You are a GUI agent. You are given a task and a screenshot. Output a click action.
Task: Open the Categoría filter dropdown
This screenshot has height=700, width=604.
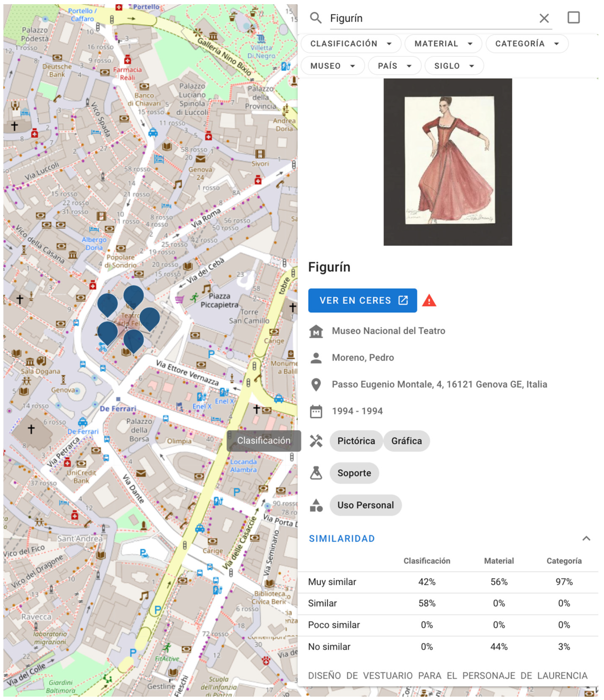coord(527,44)
